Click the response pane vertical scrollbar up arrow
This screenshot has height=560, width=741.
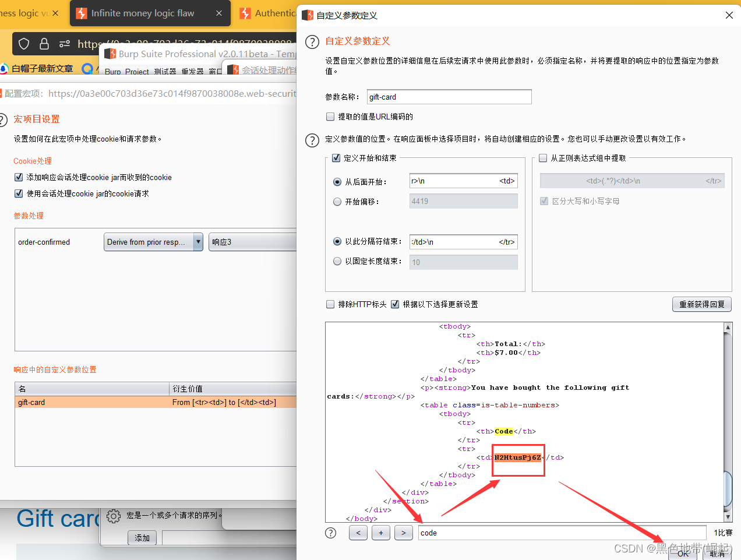728,327
